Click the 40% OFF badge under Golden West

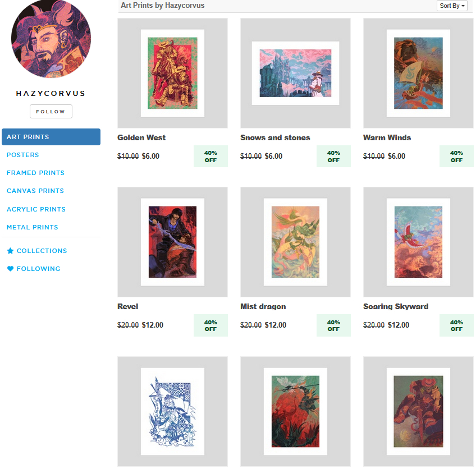[x=210, y=156]
